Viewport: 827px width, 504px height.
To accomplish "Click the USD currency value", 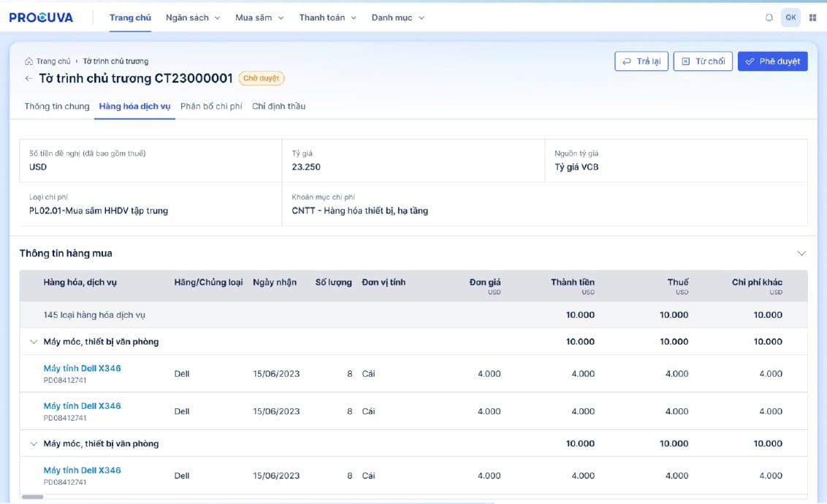I will 38,167.
